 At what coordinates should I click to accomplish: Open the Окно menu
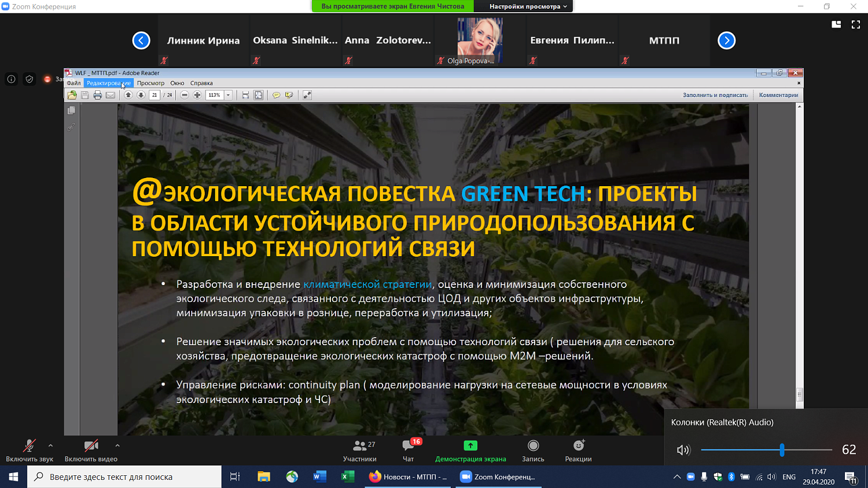click(x=177, y=83)
